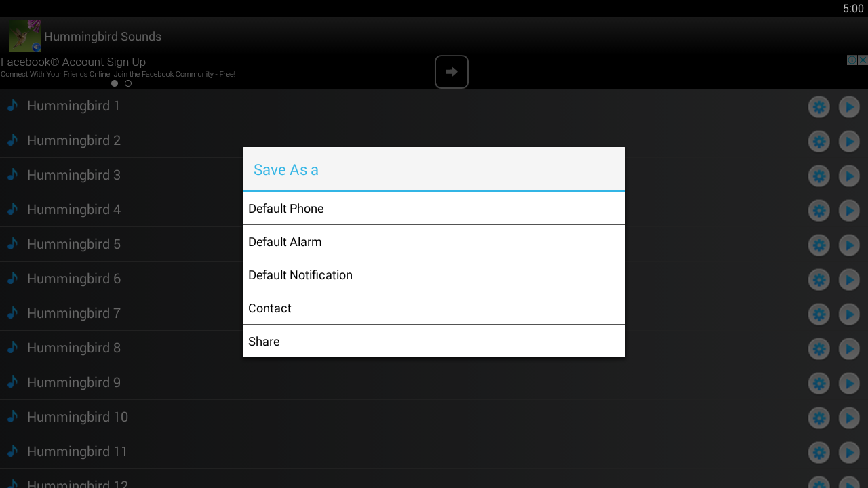Click the Hummingbird Sounds title text

103,37
